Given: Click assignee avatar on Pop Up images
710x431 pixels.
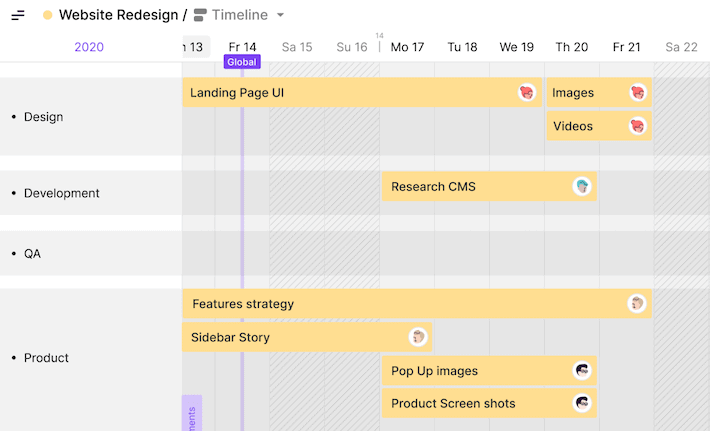Looking at the screenshot, I should 582,370.
